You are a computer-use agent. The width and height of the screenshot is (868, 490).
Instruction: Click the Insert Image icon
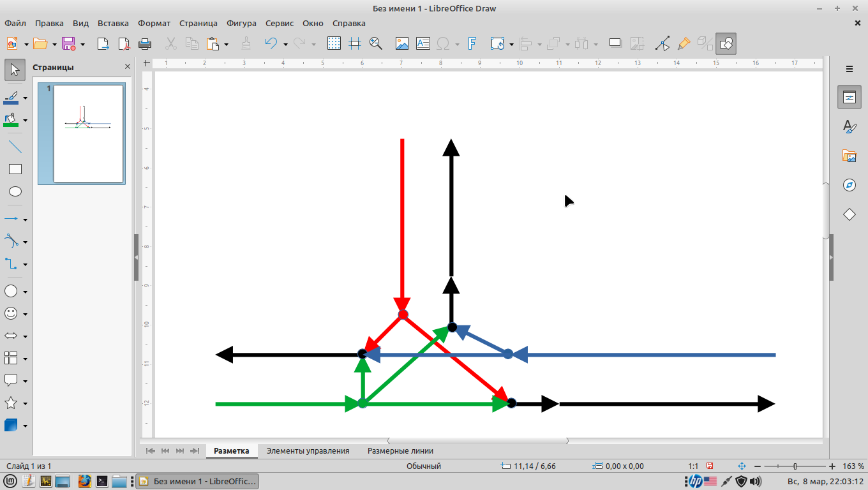tap(401, 43)
